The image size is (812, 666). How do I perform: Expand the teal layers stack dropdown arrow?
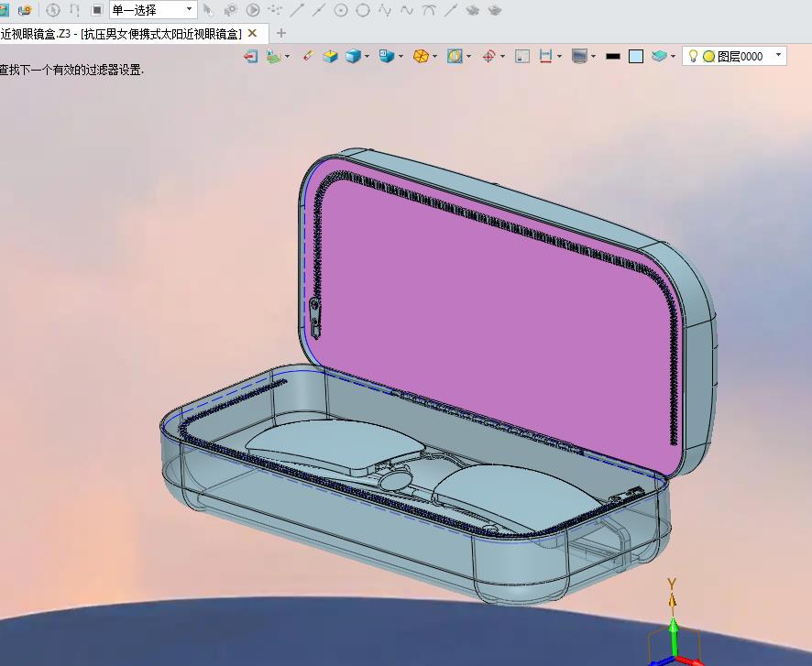tap(674, 56)
